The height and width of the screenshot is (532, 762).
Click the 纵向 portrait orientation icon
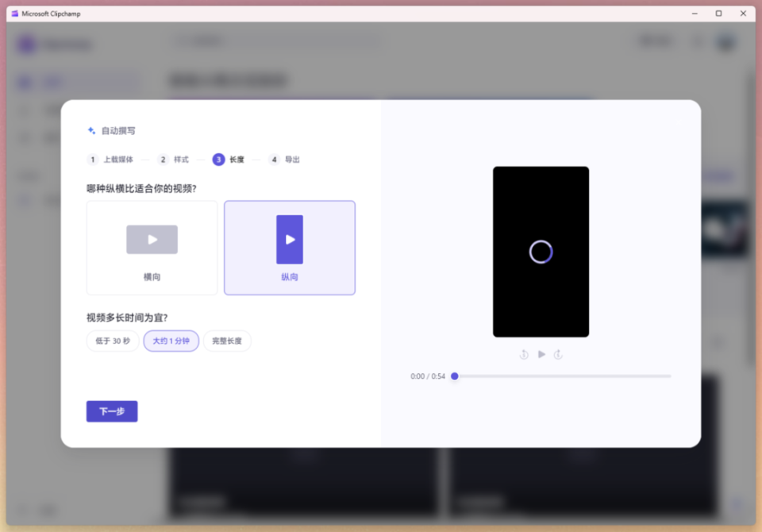coord(290,239)
